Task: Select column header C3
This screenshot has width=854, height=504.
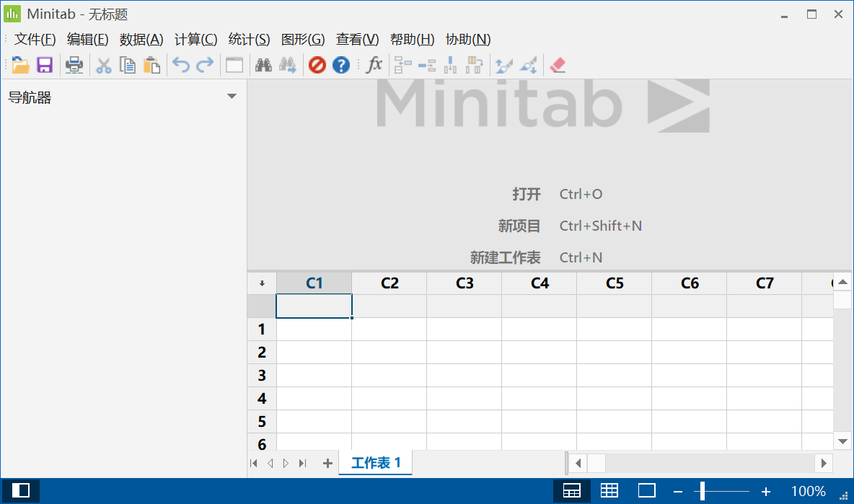Action: (465, 283)
